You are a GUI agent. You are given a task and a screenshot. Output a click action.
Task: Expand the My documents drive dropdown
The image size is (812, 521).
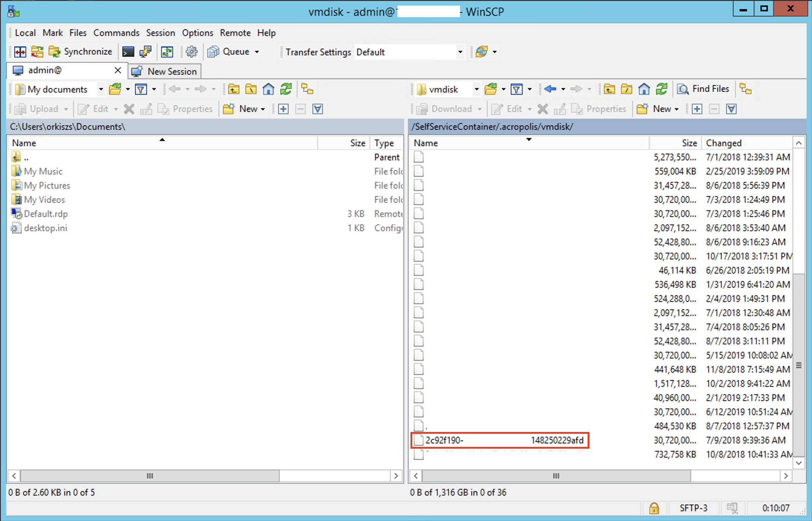pyautogui.click(x=101, y=89)
